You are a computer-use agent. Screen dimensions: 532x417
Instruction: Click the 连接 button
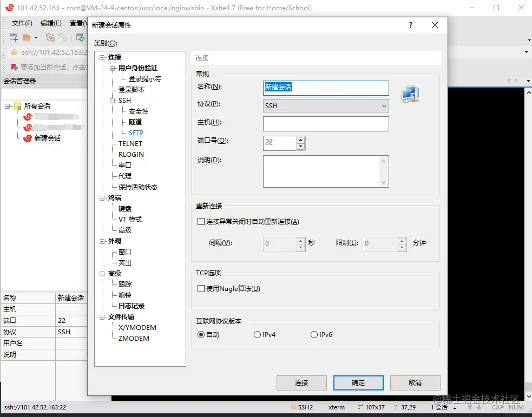click(x=301, y=383)
